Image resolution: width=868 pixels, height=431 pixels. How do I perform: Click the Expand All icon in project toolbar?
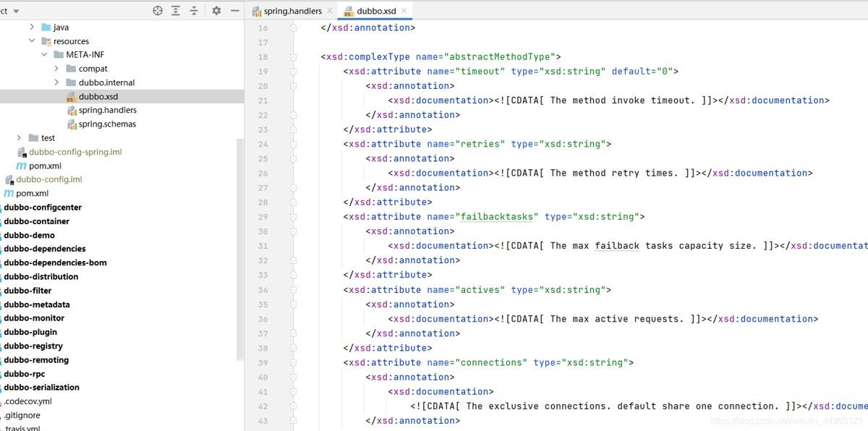click(176, 11)
